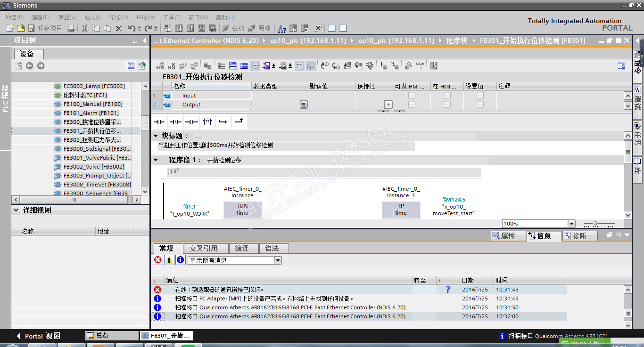
Task: Click the new project icon in main toolbar
Action: coord(9,28)
